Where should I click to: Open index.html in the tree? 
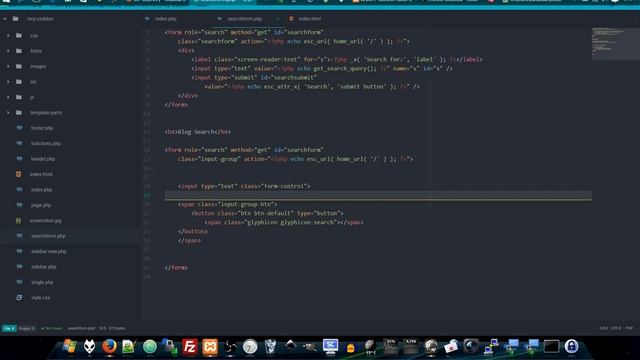41,174
